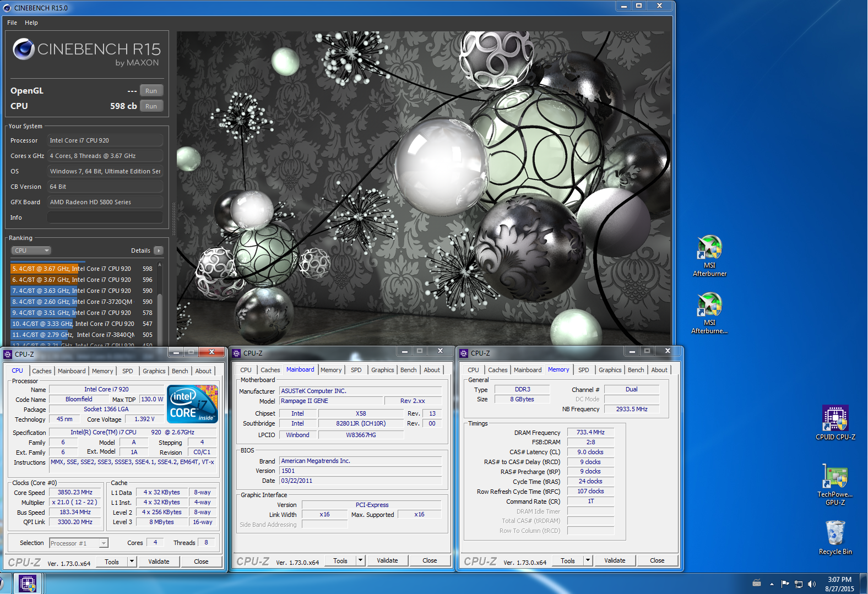
Task: Open the Tools dropdown arrow in the Mainboard window
Action: 360,560
